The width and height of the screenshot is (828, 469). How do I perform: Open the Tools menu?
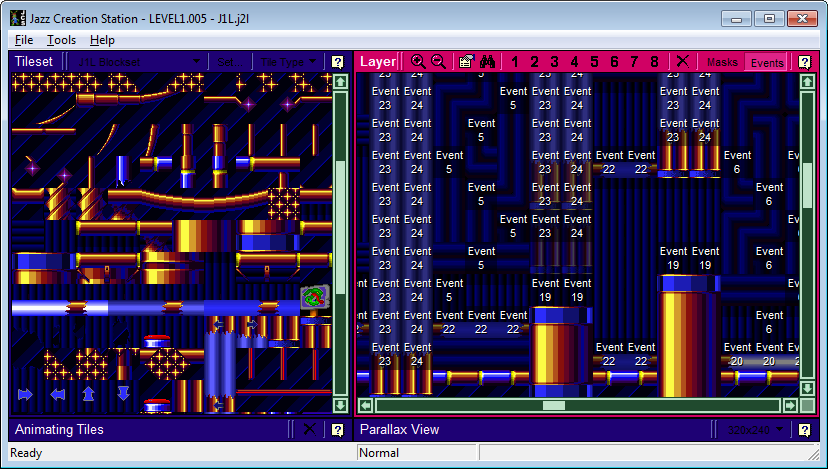pos(61,40)
